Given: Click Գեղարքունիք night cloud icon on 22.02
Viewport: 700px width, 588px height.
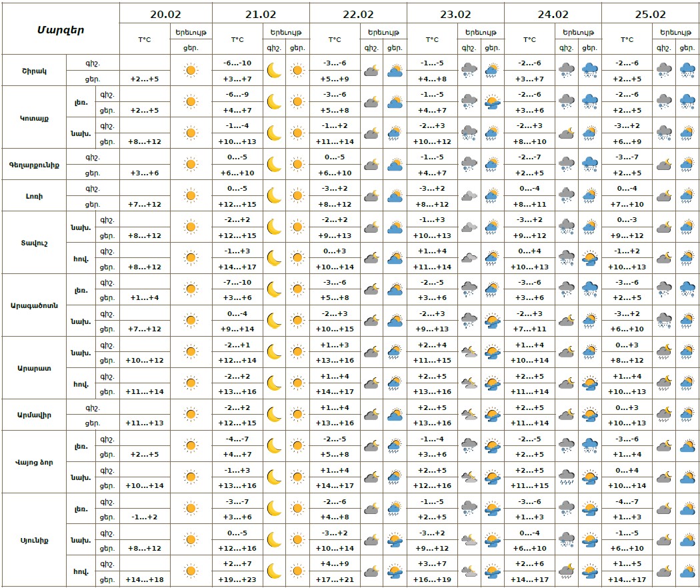Looking at the screenshot, I should pyautogui.click(x=371, y=164).
